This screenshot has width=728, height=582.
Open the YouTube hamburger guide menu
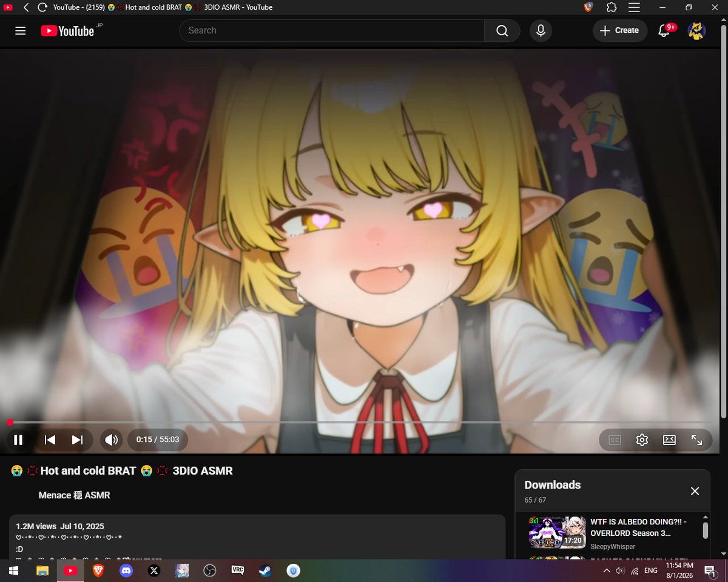pos(20,30)
